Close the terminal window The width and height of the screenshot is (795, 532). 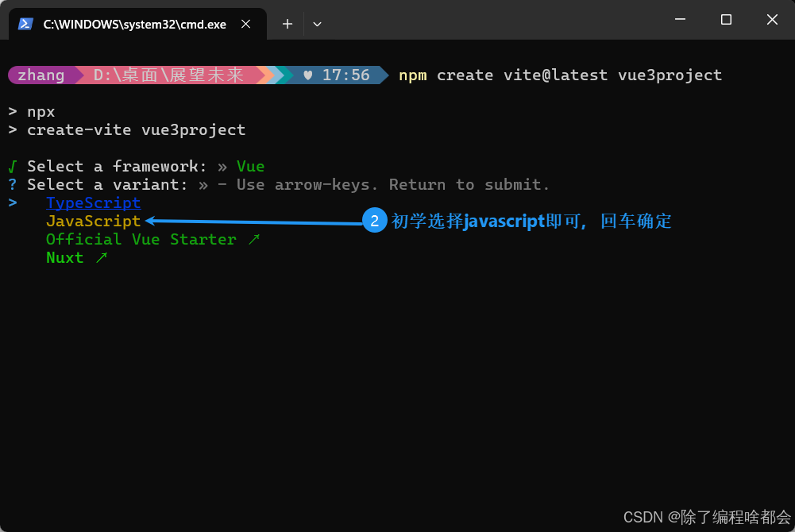point(772,19)
